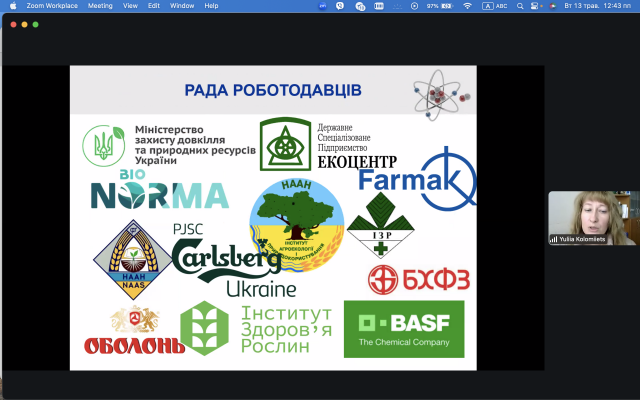The width and height of the screenshot is (640, 400).
Task: Open the Help menu
Action: pos(211,6)
